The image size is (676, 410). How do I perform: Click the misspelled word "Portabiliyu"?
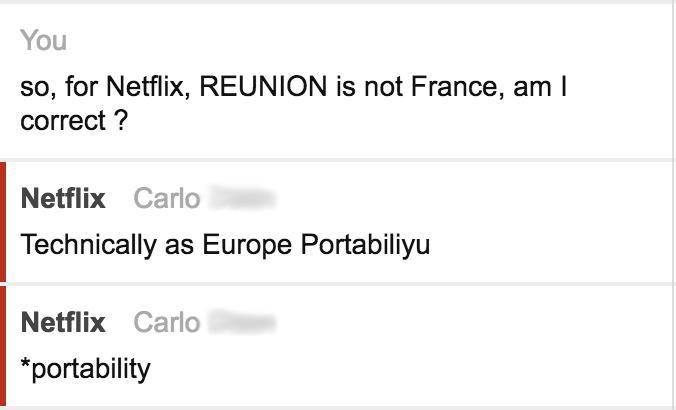pos(365,245)
